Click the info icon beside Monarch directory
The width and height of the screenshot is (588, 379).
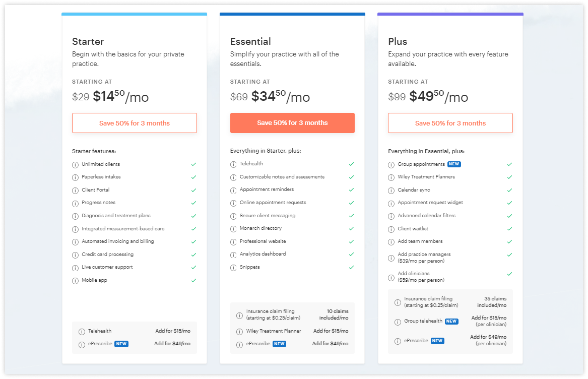pyautogui.click(x=233, y=229)
